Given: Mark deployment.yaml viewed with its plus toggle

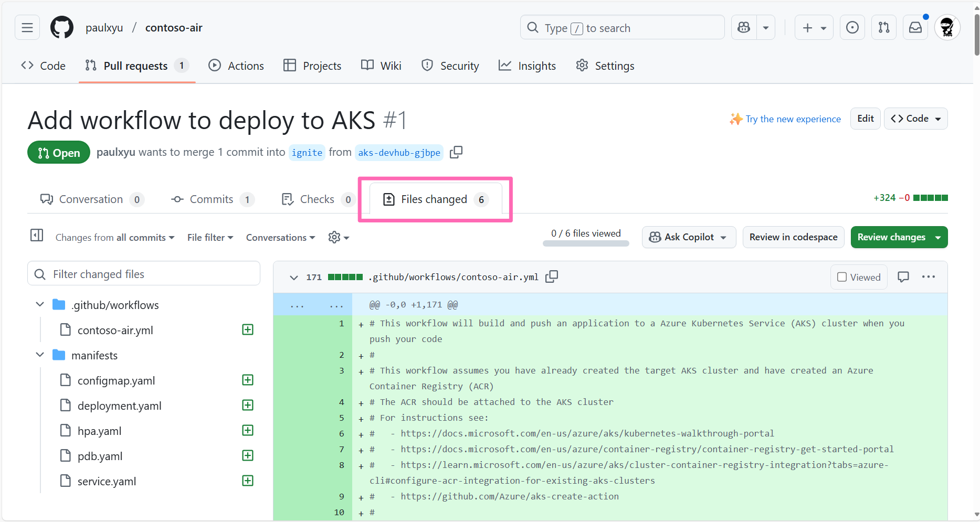Looking at the screenshot, I should (247, 405).
